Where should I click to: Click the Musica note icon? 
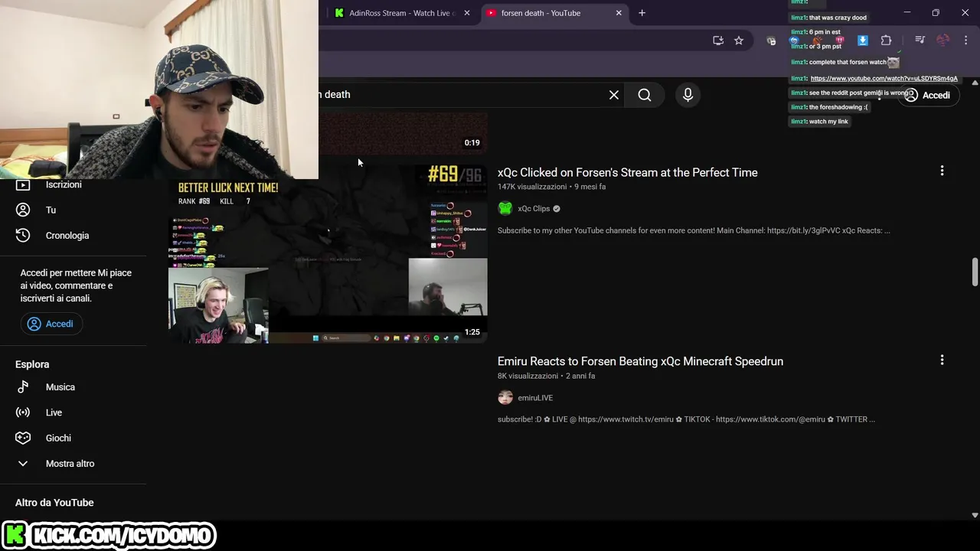pyautogui.click(x=23, y=387)
